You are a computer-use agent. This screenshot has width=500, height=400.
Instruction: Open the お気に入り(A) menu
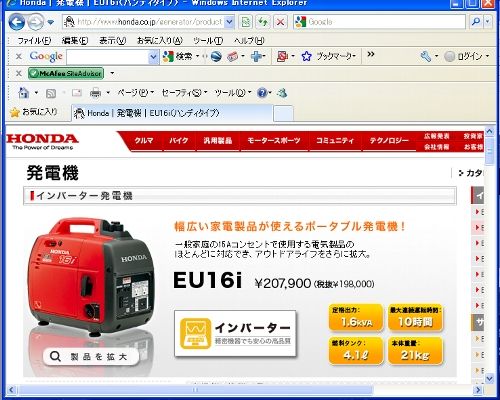point(160,41)
